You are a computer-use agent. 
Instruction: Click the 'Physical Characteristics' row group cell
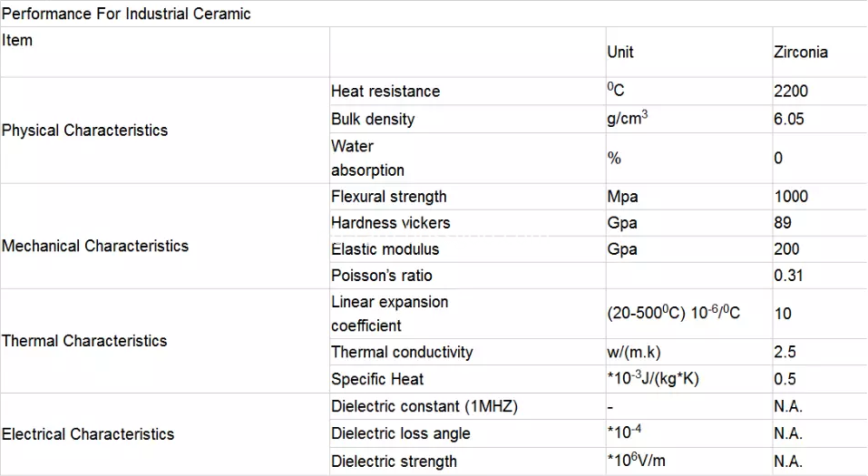tap(165, 130)
